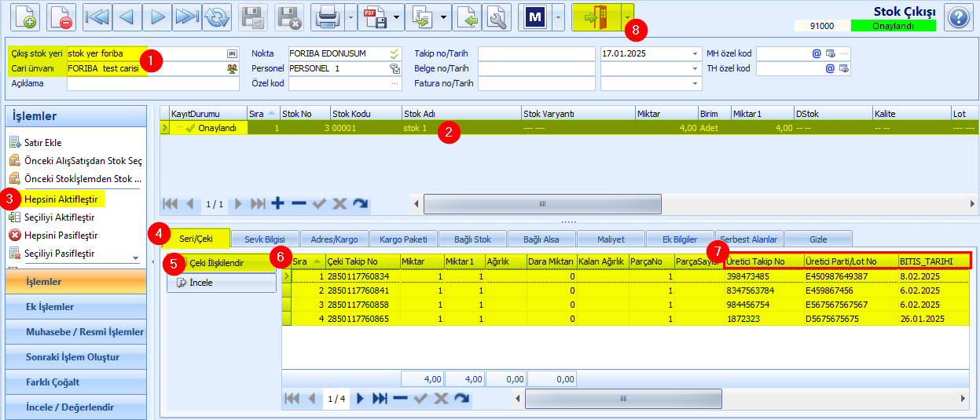Select Seçiliyi Aktifleştir action
Screen dimensions: 980x420
[60, 217]
